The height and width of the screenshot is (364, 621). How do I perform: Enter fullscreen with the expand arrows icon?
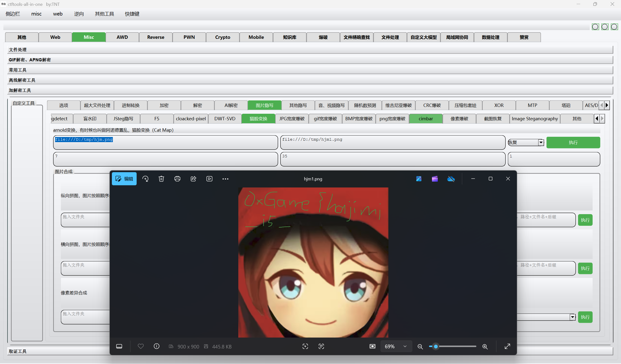coord(507,347)
